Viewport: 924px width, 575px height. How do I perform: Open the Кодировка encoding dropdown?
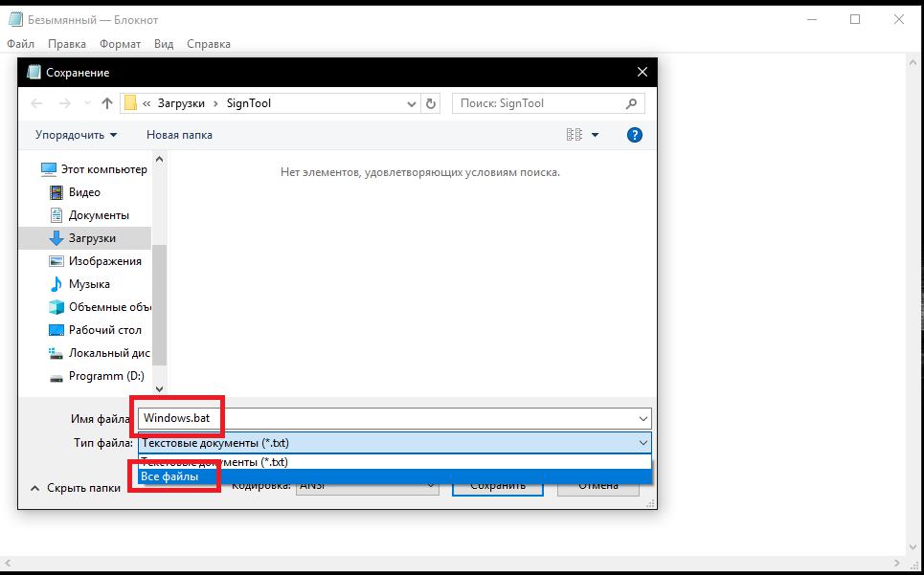(x=368, y=485)
